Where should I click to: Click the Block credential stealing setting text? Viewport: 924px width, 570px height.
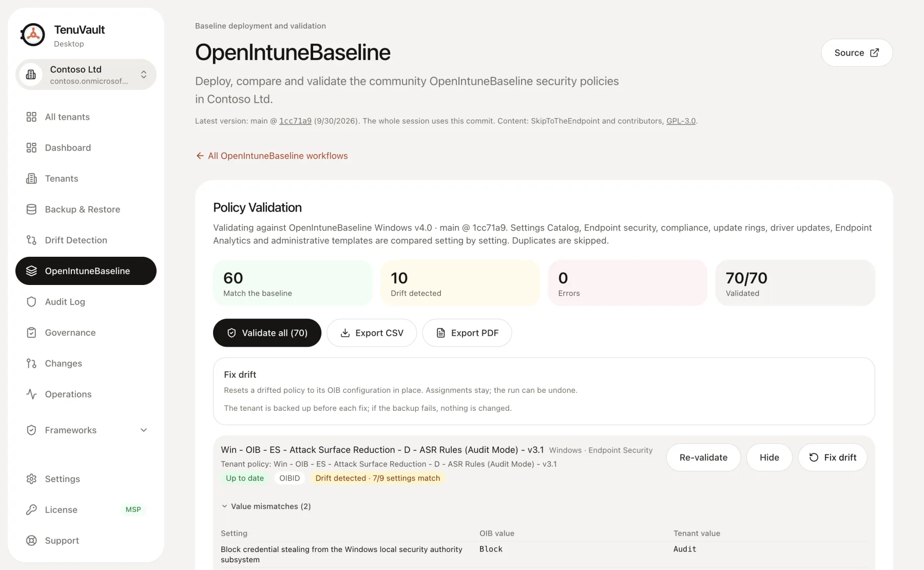pyautogui.click(x=341, y=555)
